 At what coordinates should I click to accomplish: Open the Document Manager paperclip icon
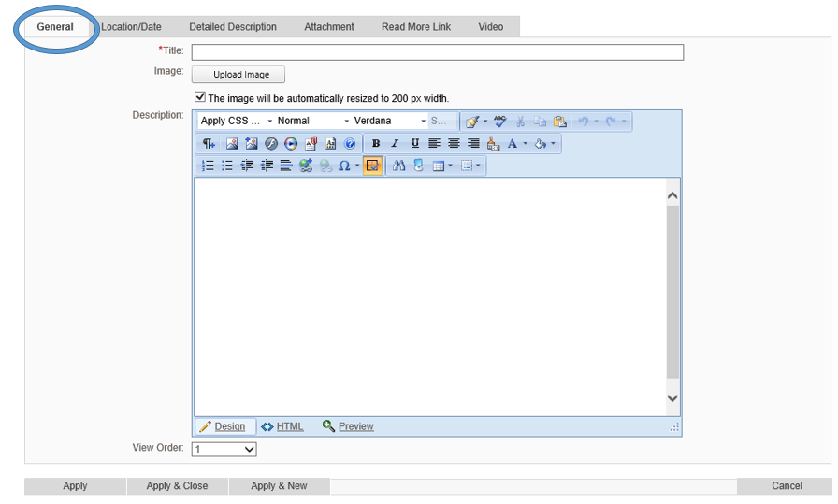pyautogui.click(x=311, y=143)
